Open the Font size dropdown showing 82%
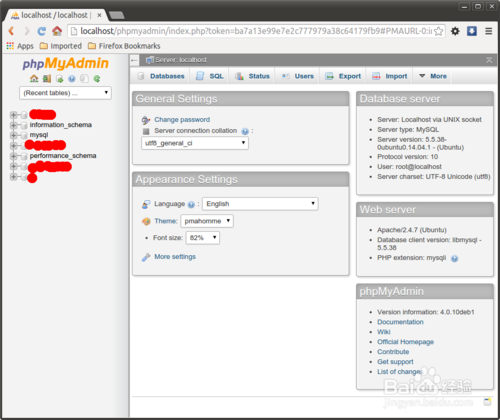 click(203, 238)
